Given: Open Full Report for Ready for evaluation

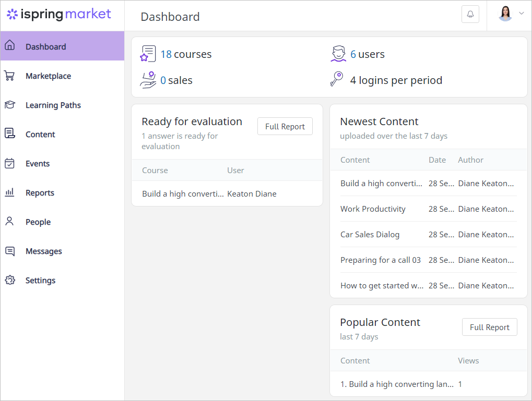Looking at the screenshot, I should click(x=285, y=126).
